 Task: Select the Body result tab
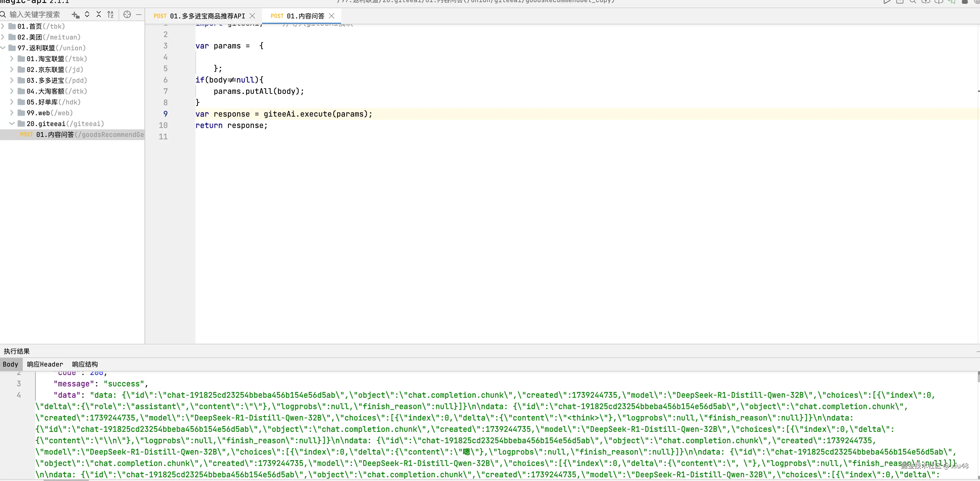coord(10,364)
